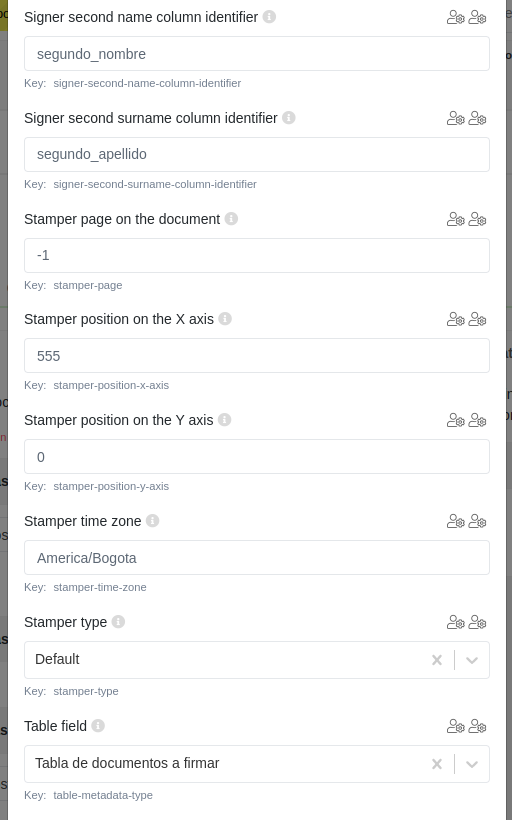
Task: Focus the segundo_apellido text field
Action: click(x=257, y=154)
